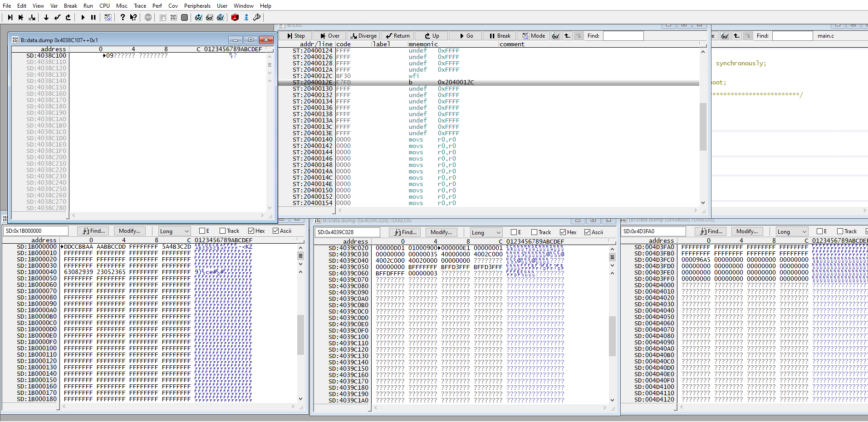Click address field showing SD:0x4039C028
868x422 pixels.
point(347,232)
